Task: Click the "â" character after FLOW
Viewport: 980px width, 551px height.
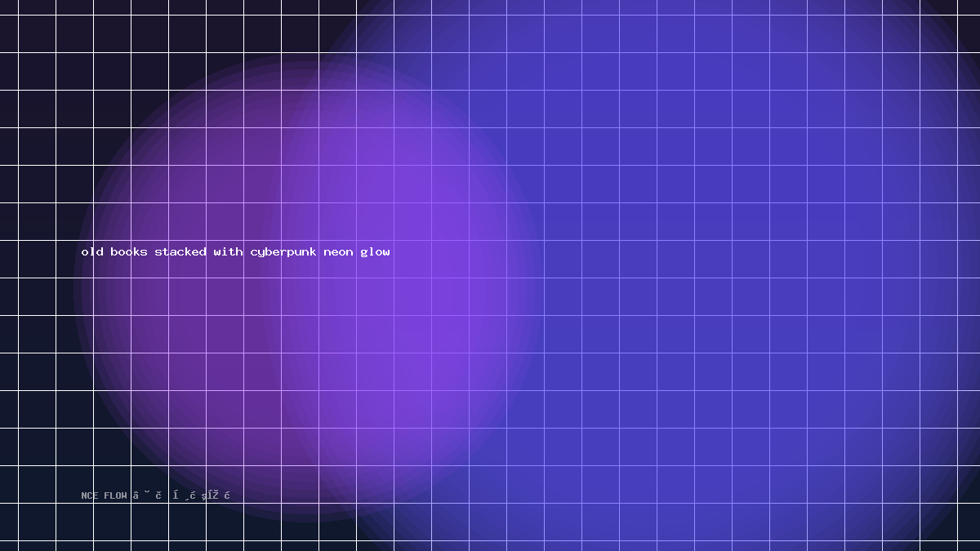Action: pyautogui.click(x=136, y=495)
